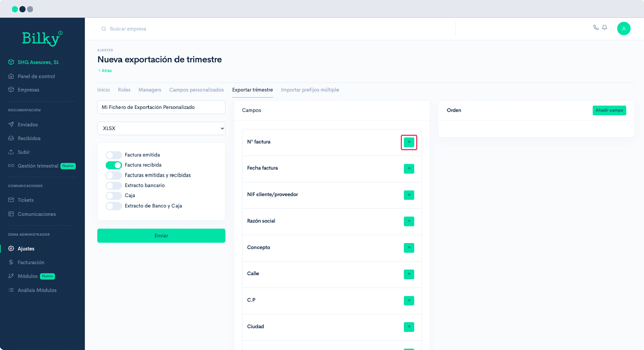Viewport: 644px width, 350px height.
Task: Click the Enviados paper plane icon
Action: pos(11,124)
